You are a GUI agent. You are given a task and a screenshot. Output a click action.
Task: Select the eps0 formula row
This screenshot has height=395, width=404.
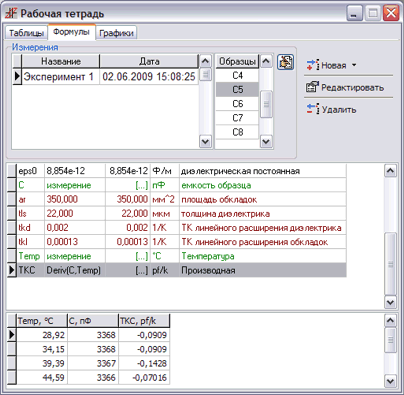[177, 171]
